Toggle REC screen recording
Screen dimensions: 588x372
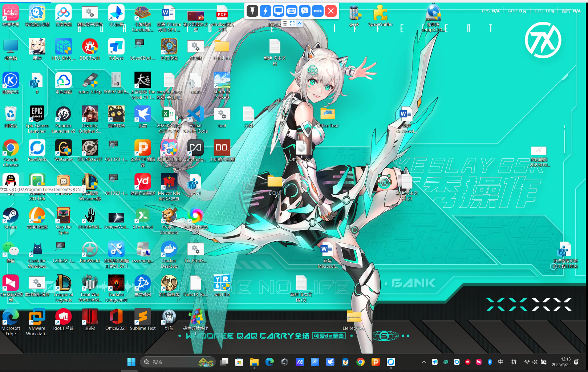[318, 11]
